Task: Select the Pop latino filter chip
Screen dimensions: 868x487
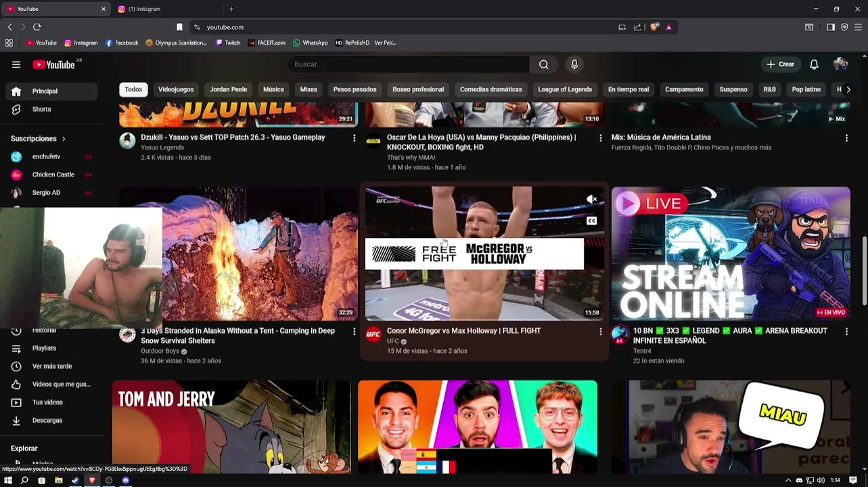Action: (806, 89)
